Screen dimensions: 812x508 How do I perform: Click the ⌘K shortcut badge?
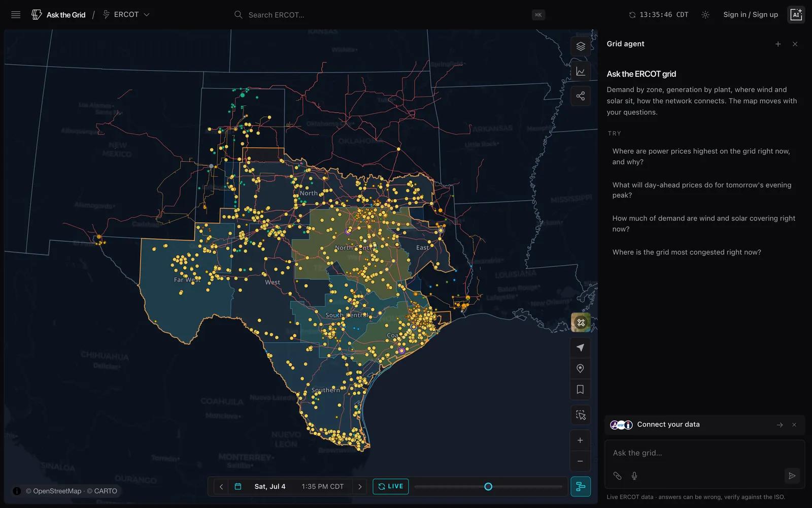[x=538, y=15]
